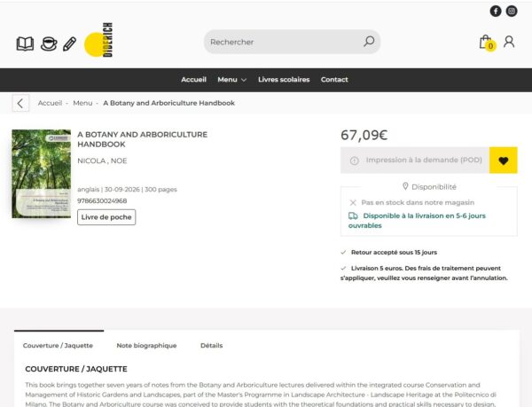The height and width of the screenshot is (407, 532).
Task: Open the Instagram page icon
Action: point(512,12)
